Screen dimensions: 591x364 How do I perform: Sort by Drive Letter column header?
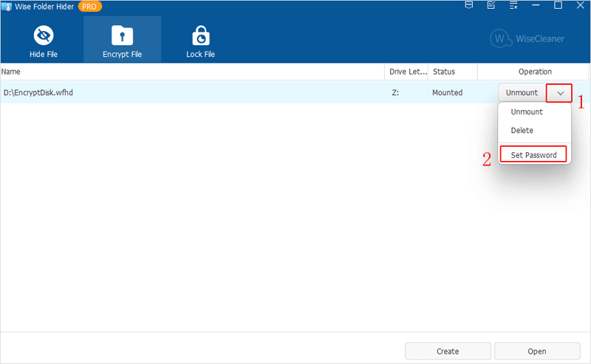pos(406,72)
